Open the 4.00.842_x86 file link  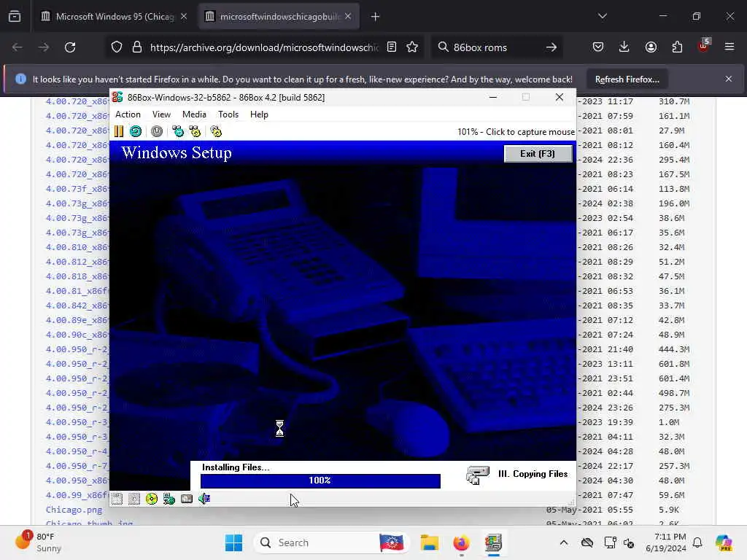[x=77, y=306]
